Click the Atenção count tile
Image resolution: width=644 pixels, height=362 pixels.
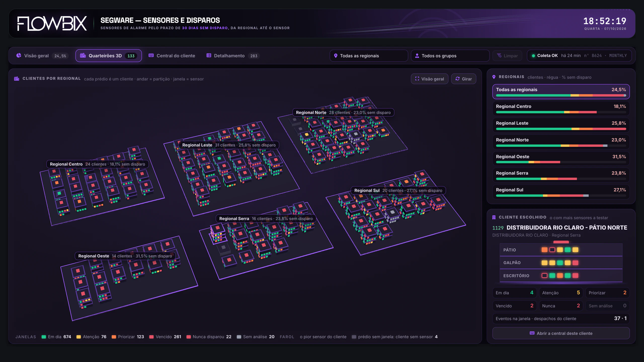[561, 293]
